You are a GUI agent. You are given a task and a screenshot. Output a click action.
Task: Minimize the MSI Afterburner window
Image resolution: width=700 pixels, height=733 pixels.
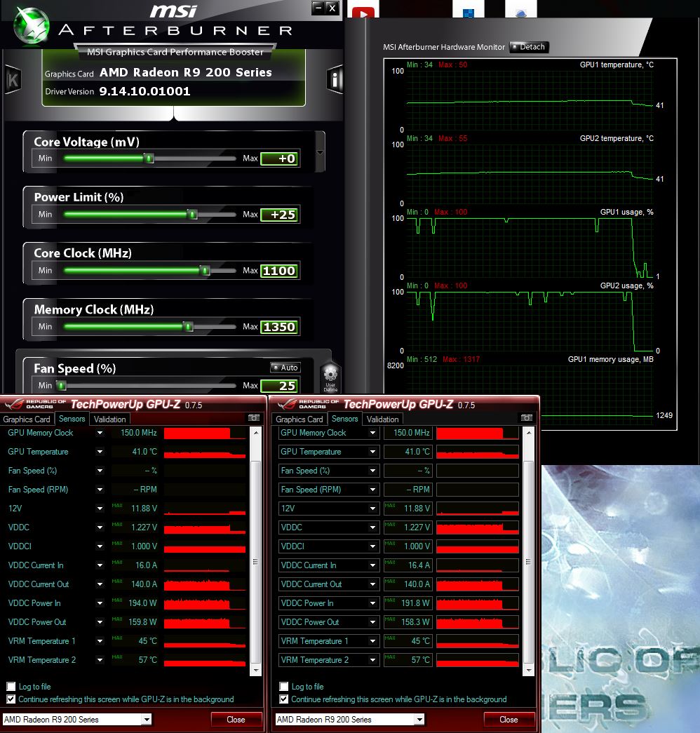coord(318,8)
